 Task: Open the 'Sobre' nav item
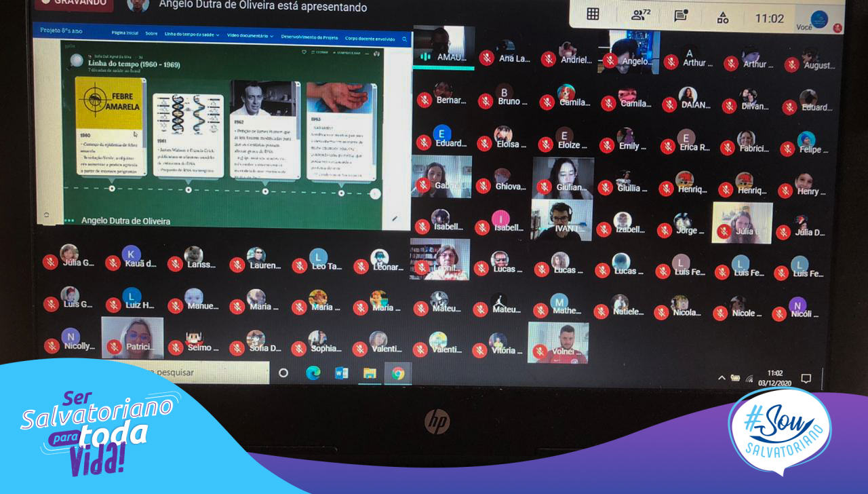[x=151, y=33]
